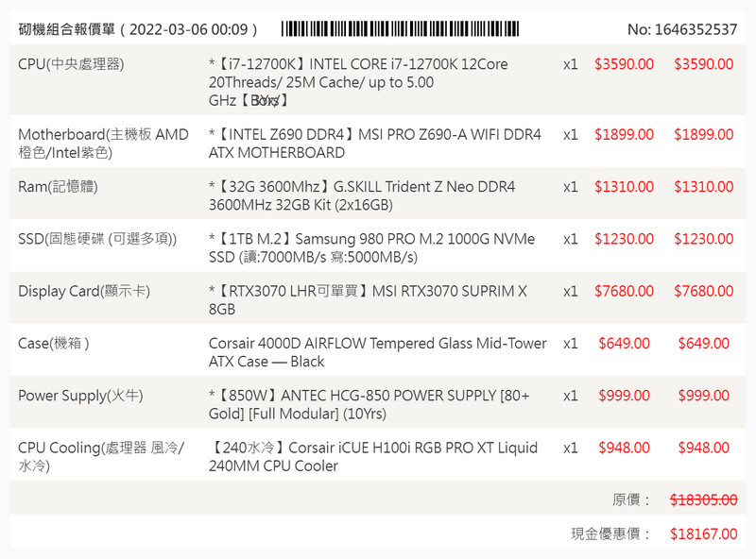The width and height of the screenshot is (756, 559).
Task: Click the Corsair 4000D AIRFLOW case description
Action: coord(377,351)
